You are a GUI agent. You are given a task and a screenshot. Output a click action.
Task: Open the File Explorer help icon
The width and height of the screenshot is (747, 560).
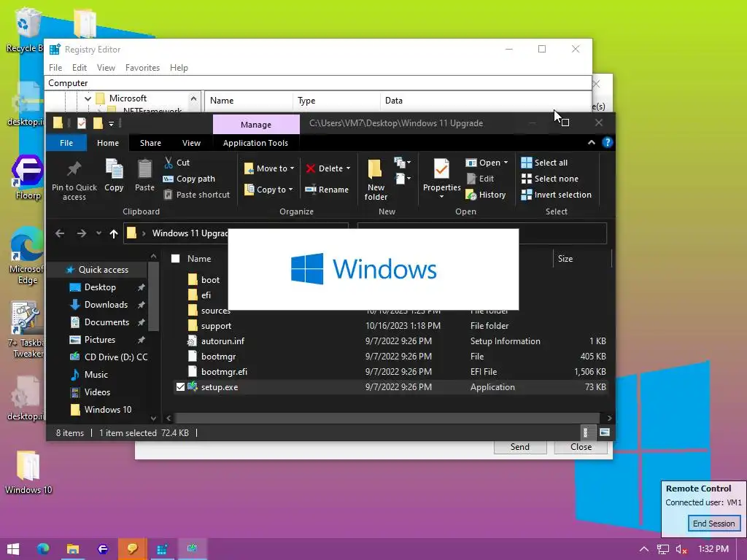pos(608,142)
